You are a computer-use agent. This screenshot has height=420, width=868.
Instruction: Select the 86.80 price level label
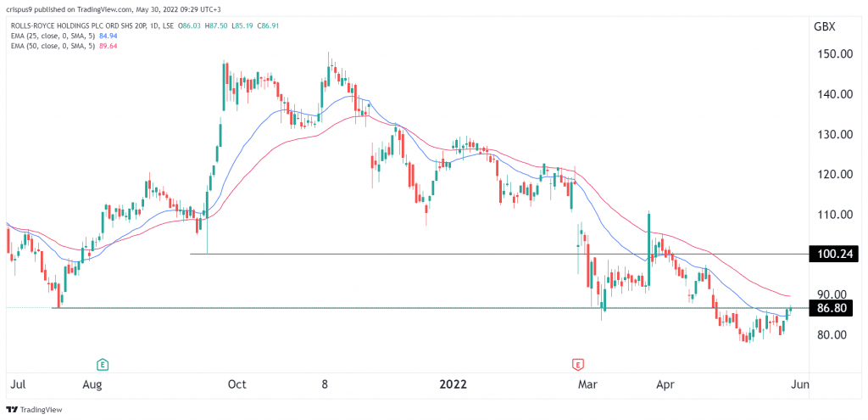(x=829, y=307)
